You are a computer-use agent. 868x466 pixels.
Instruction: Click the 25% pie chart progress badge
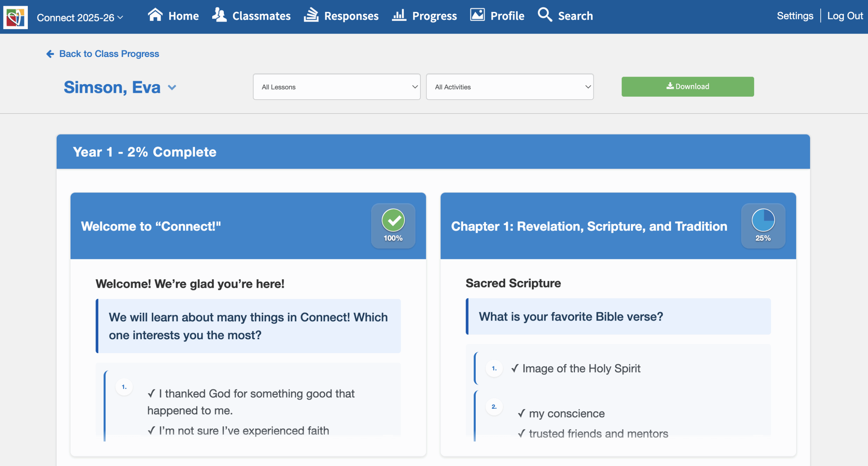tap(763, 220)
